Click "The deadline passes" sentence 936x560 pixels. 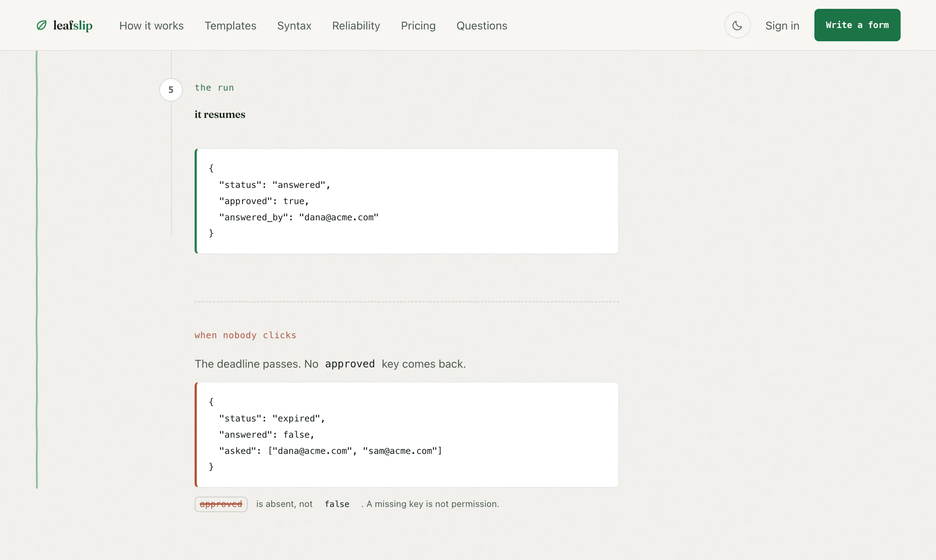(x=330, y=364)
